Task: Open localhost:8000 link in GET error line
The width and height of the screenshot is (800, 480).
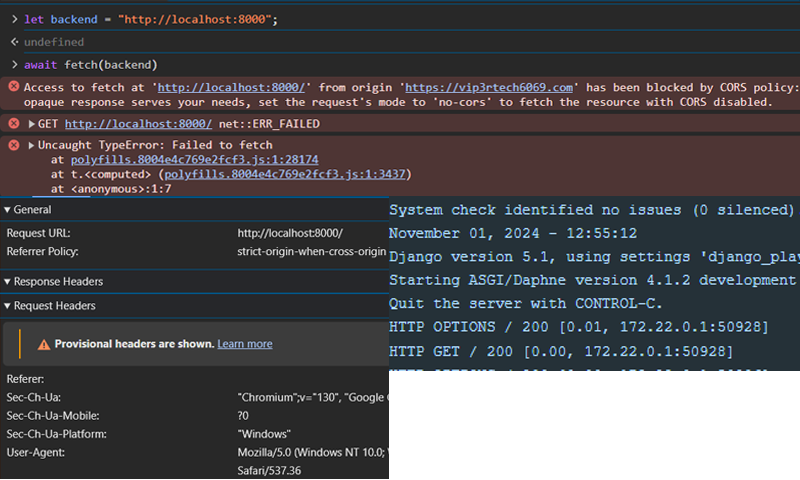Action: 138,123
